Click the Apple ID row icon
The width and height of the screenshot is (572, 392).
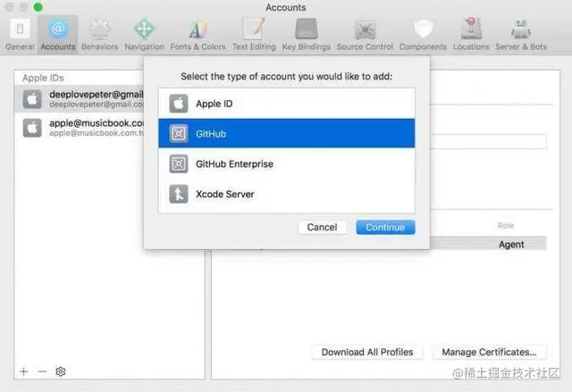point(179,104)
